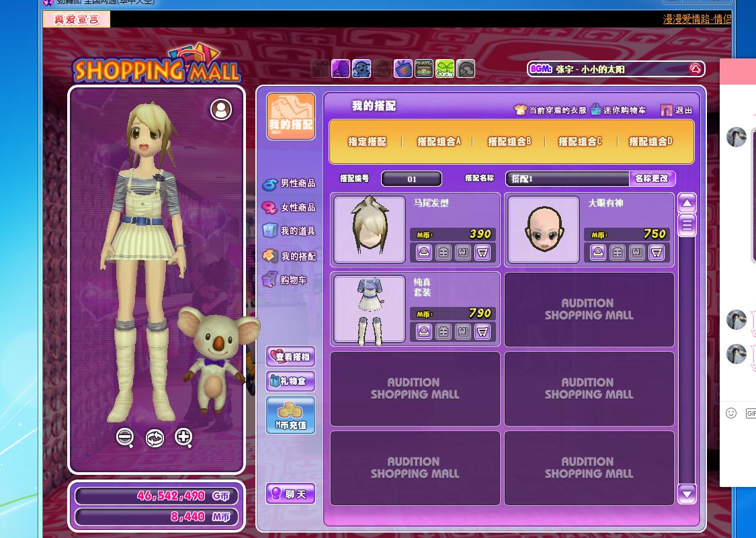Click the 真爱宣言 banner label
756x538 pixels.
tap(77, 19)
